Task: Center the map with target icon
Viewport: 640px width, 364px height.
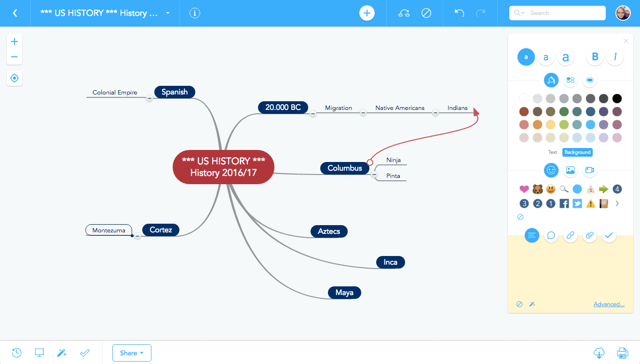Action: (14, 78)
